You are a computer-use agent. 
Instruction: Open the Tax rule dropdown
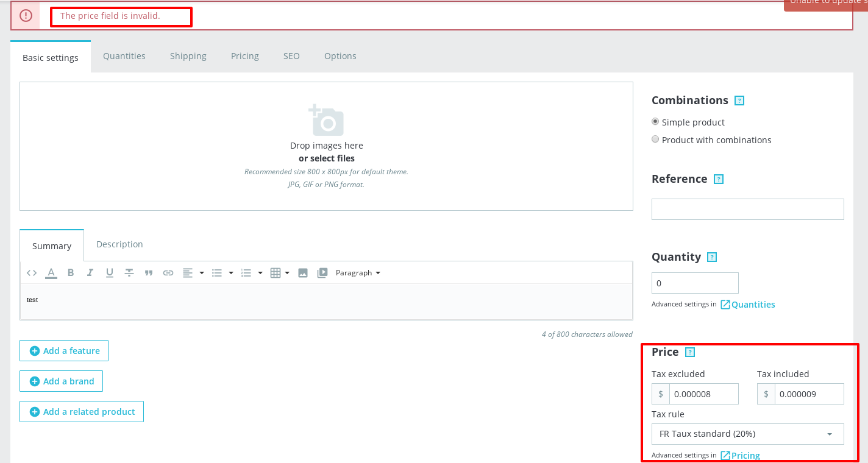(x=748, y=434)
